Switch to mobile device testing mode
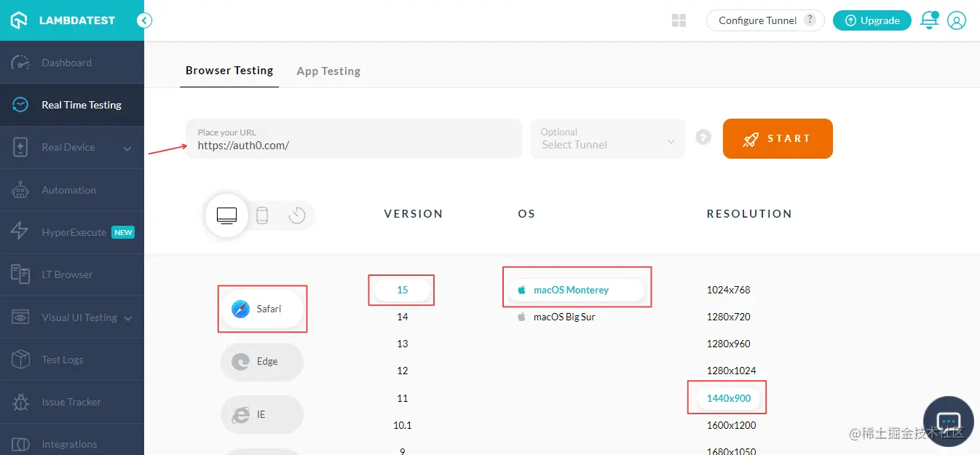980x455 pixels. pos(264,215)
